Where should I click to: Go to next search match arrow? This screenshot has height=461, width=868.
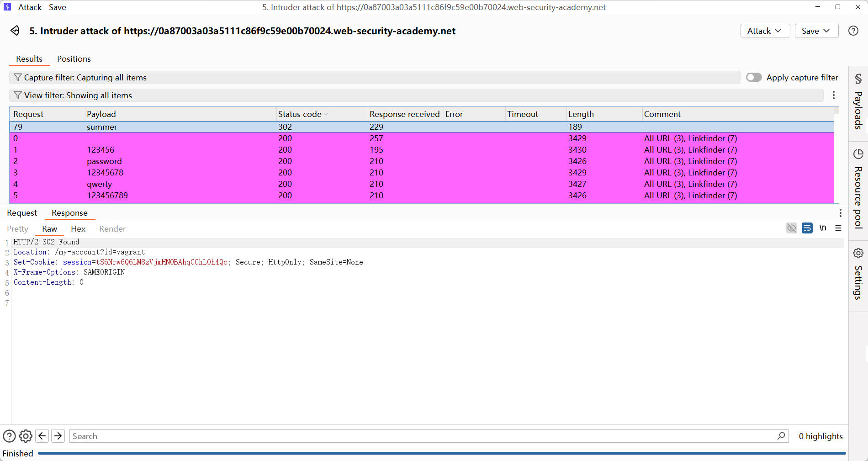click(58, 436)
